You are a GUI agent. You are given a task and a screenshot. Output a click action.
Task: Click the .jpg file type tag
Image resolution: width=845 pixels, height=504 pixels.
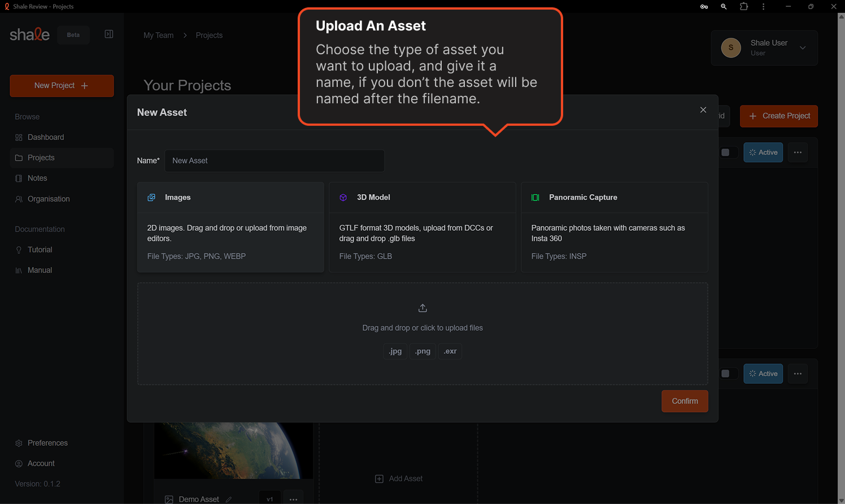click(x=395, y=351)
